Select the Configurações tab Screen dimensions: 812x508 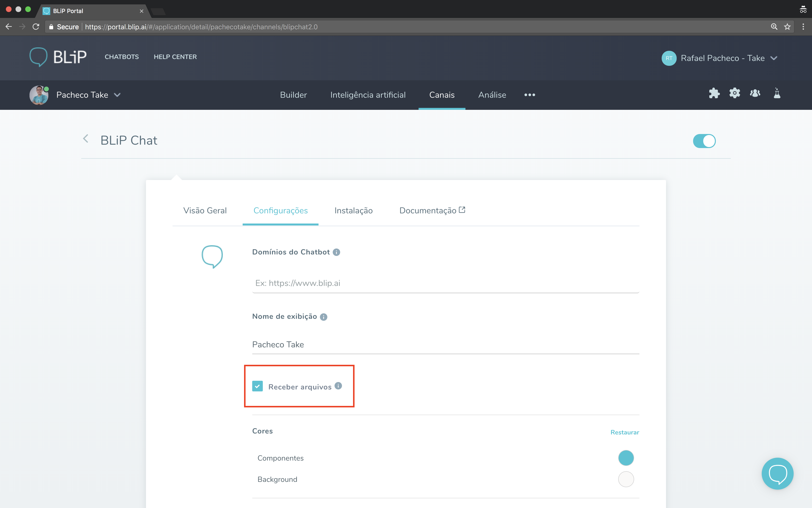coord(281,211)
